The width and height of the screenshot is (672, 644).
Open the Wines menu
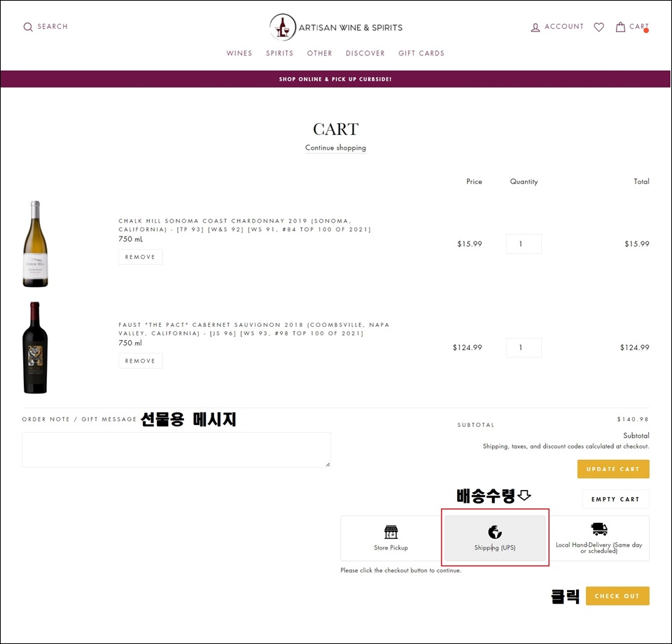239,53
